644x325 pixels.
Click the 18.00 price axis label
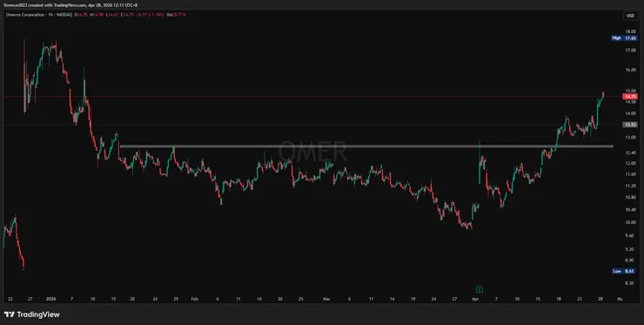tap(629, 31)
